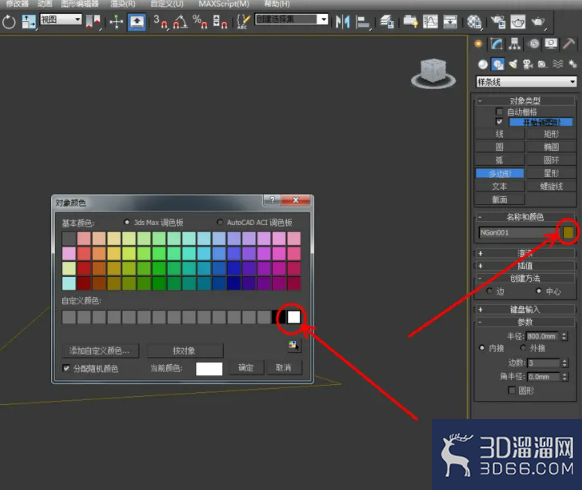The height and width of the screenshot is (490, 582).
Task: Toggle the 3D Snaps magnet icon
Action: [x=160, y=22]
